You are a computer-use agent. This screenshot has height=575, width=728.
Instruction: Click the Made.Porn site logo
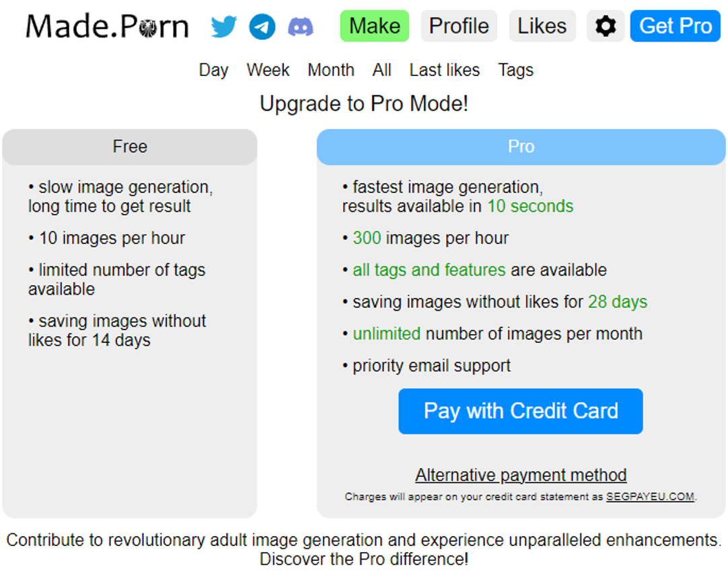(107, 26)
